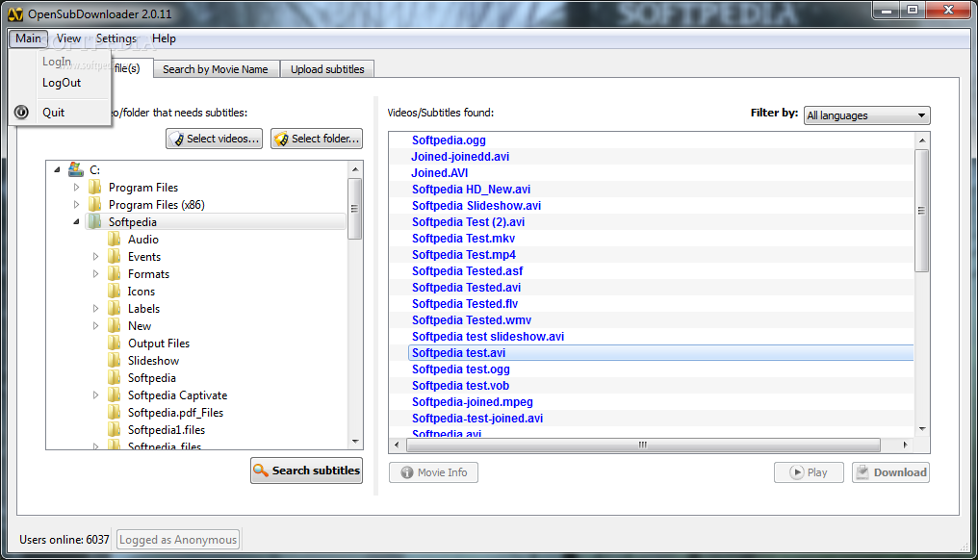Click Movie Info button
Viewport: 978px width, 560px height.
coord(433,472)
